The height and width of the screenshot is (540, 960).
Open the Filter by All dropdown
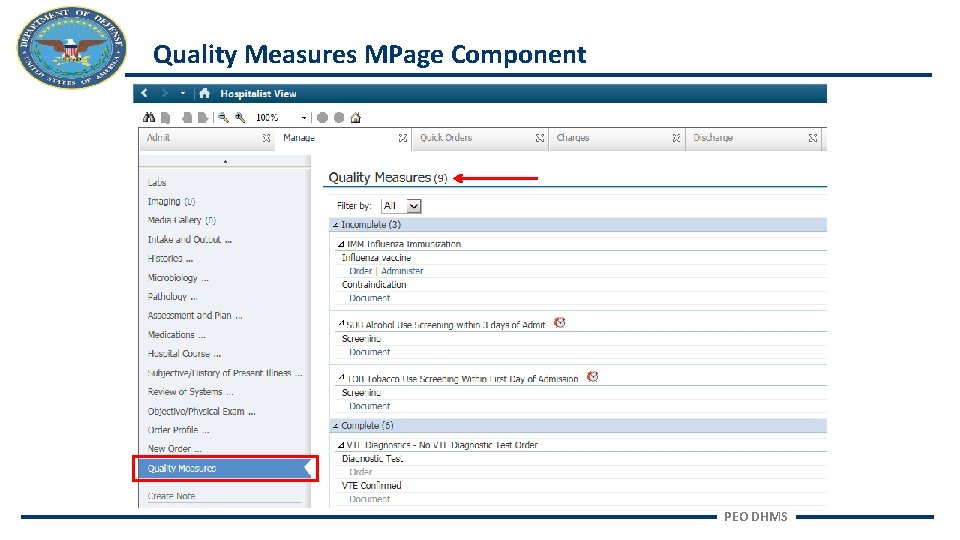(401, 206)
